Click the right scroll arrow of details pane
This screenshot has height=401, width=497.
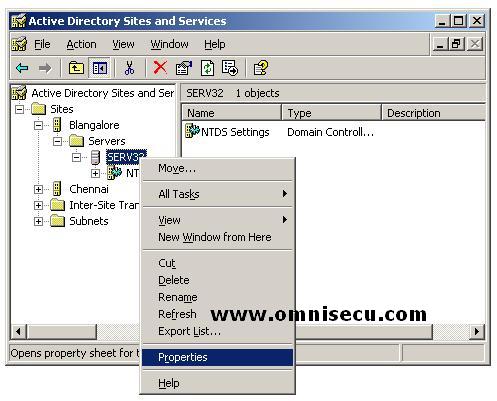click(477, 332)
